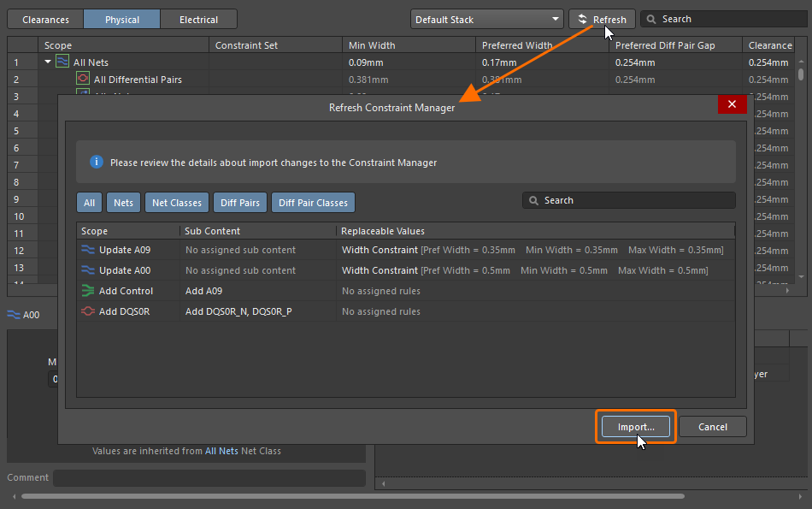The height and width of the screenshot is (509, 812).
Task: Select the Update A09 row
Action: 405,249
